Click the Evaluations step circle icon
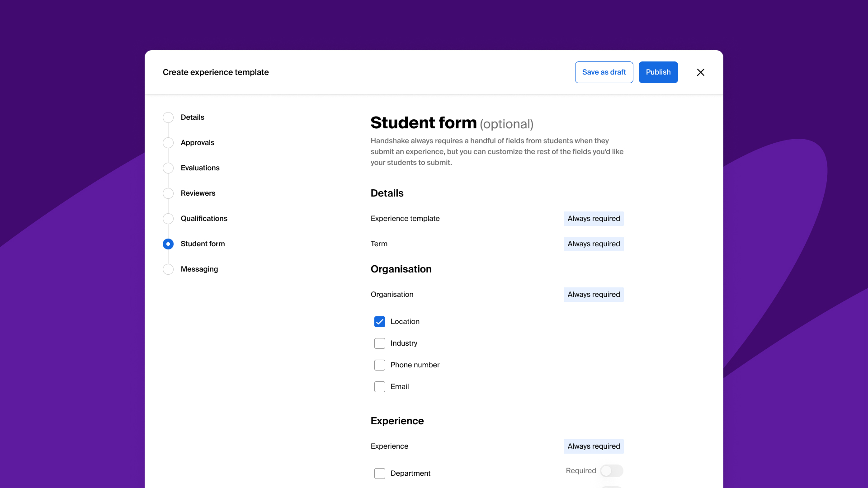 168,168
